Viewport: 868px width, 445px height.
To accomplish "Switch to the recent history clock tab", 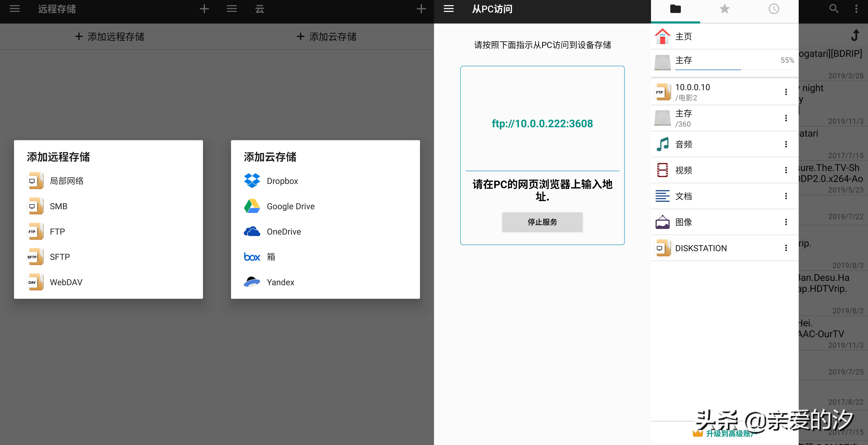I will pyautogui.click(x=774, y=9).
